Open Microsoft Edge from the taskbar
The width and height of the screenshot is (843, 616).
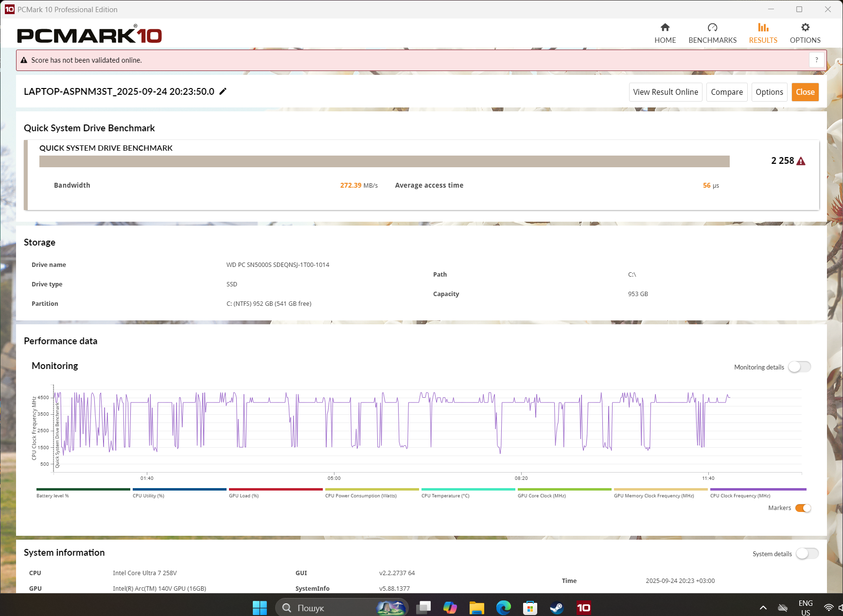point(504,607)
